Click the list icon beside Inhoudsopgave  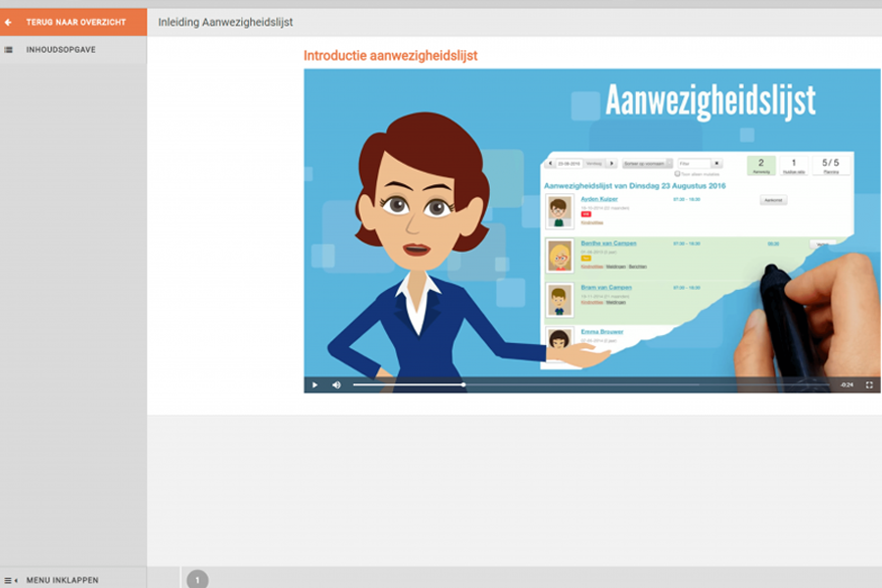point(9,49)
